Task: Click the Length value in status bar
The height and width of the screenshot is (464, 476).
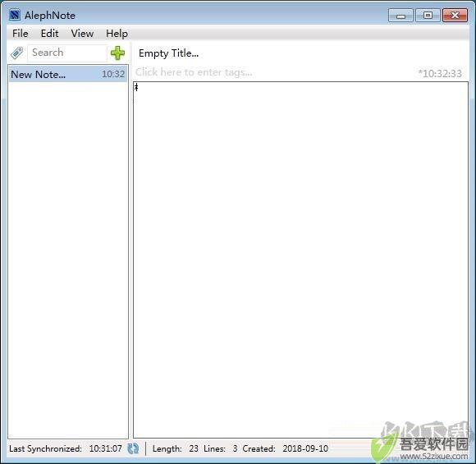Action: tap(194, 448)
